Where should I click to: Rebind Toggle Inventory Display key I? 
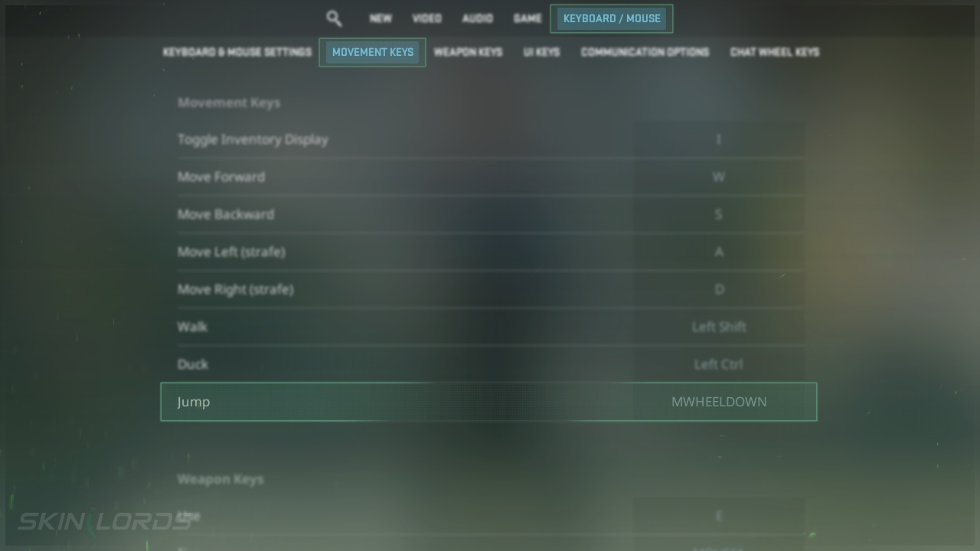click(x=719, y=139)
